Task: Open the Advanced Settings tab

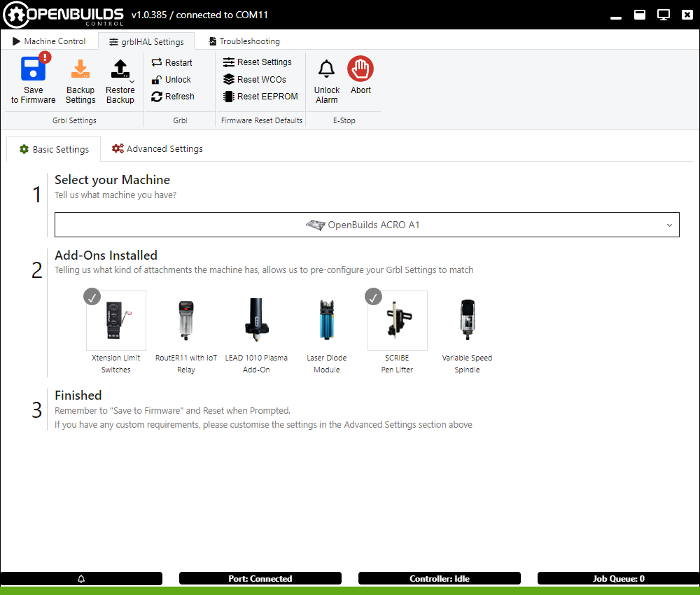Action: coord(157,149)
